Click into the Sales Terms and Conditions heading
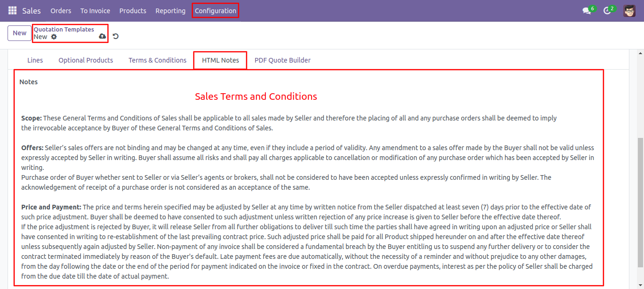Viewport: 644px width, 289px height. (256, 96)
